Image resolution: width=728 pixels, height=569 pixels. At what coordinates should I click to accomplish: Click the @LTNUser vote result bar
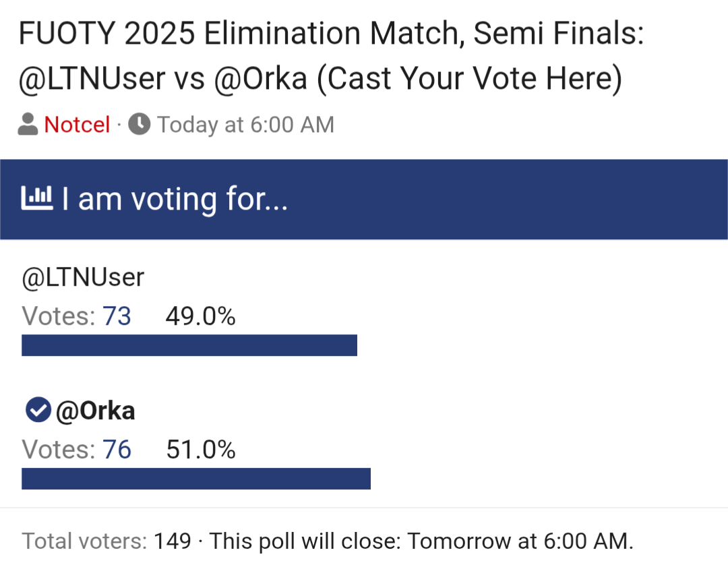[189, 345]
